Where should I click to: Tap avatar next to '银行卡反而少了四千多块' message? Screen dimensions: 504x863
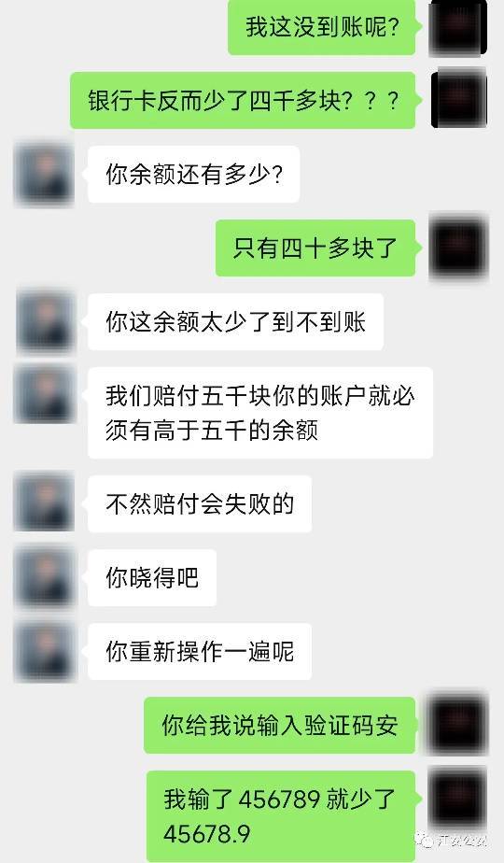pos(458,100)
